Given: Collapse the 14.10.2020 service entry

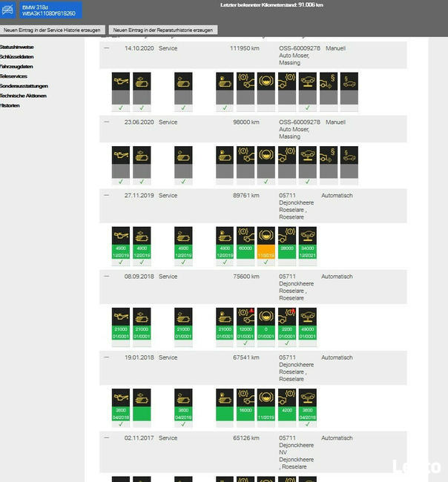Looking at the screenshot, I should click(106, 48).
